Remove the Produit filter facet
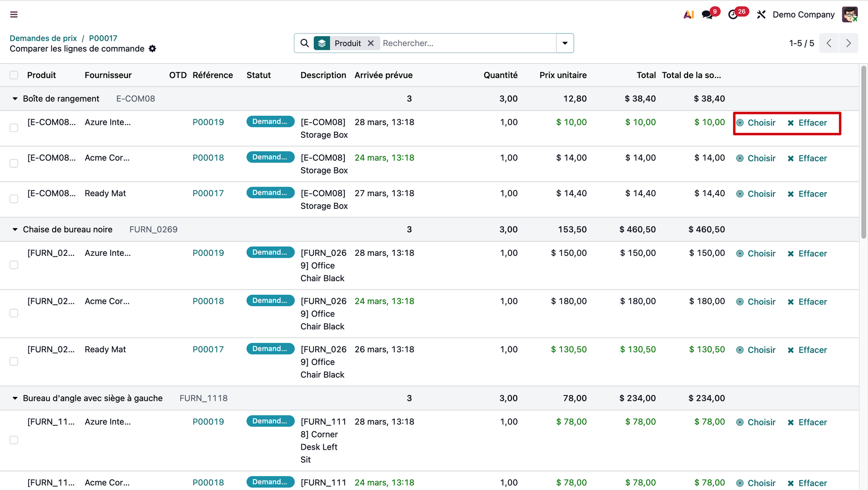Viewport: 868px width, 490px height. coord(371,43)
